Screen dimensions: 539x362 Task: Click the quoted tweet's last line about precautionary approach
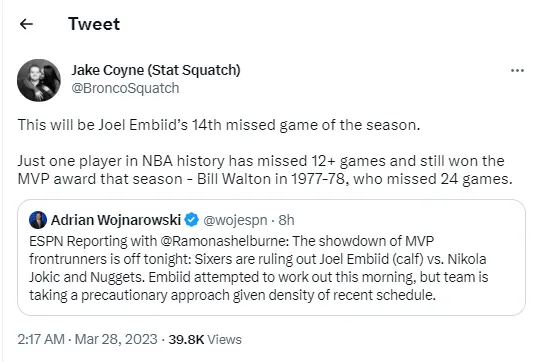232,295
